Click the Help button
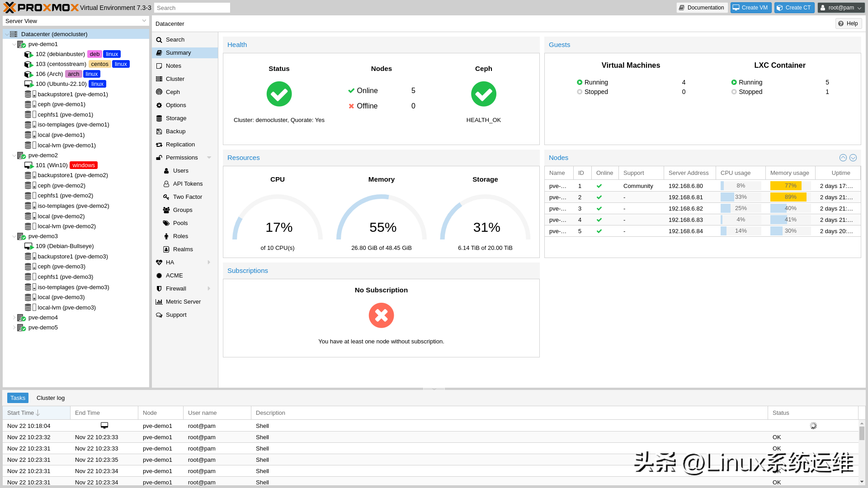The width and height of the screenshot is (868, 488). [849, 23]
